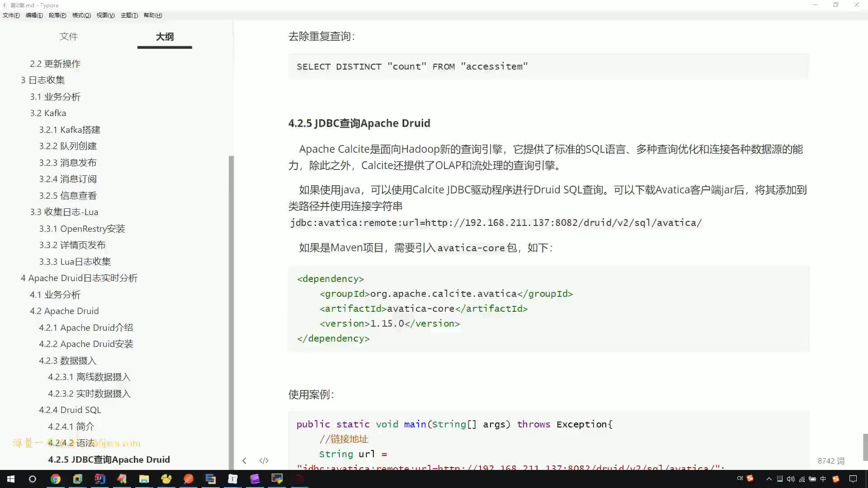Screen dimensions: 868x488
Task: Open the 段落(P) menu
Action: click(57, 15)
